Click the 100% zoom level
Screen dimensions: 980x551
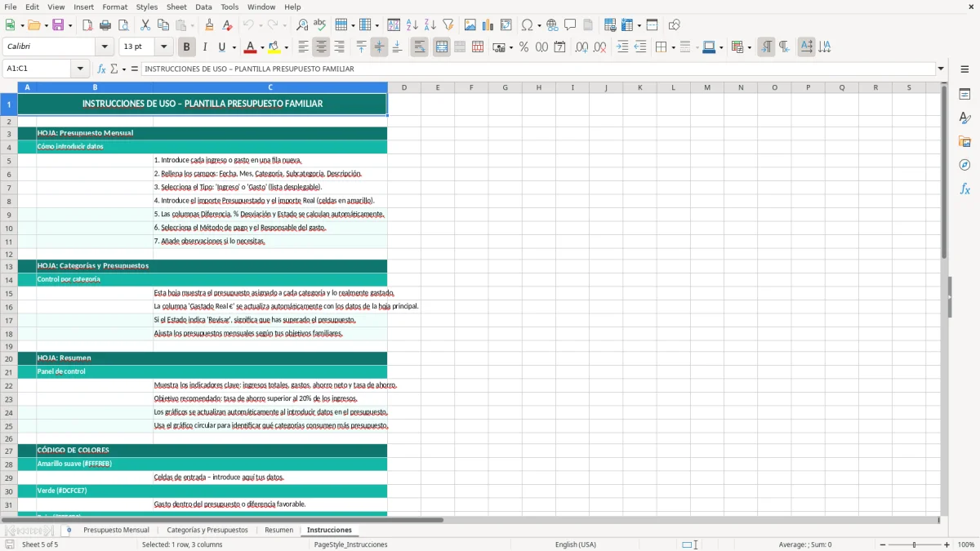(x=966, y=544)
